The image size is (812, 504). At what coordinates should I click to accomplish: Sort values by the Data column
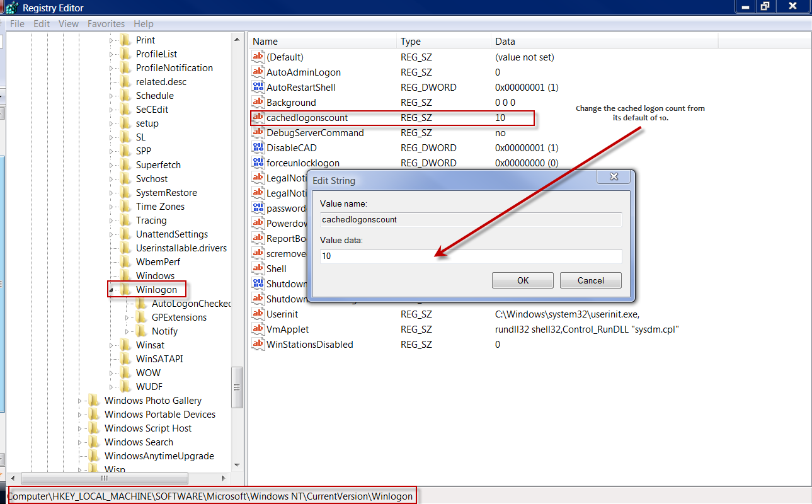coord(605,42)
